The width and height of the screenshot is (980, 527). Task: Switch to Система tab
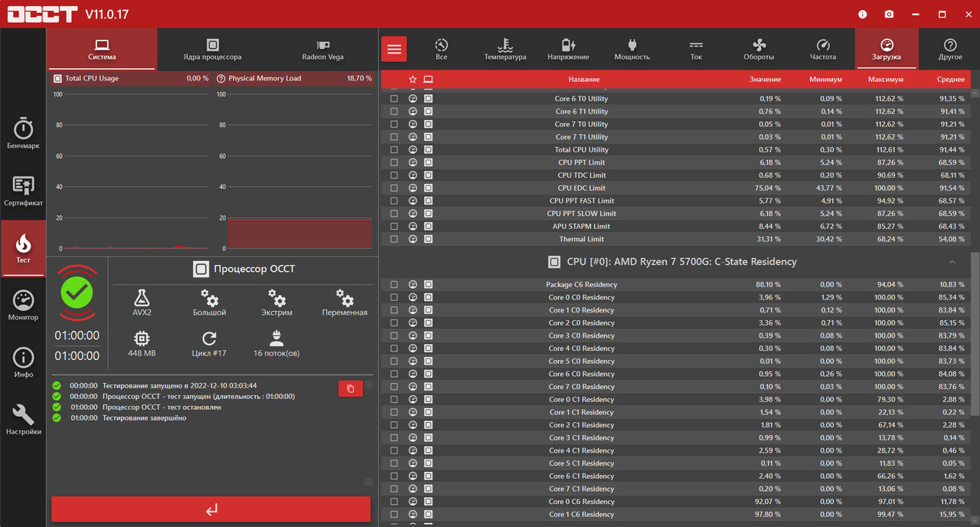tap(102, 49)
